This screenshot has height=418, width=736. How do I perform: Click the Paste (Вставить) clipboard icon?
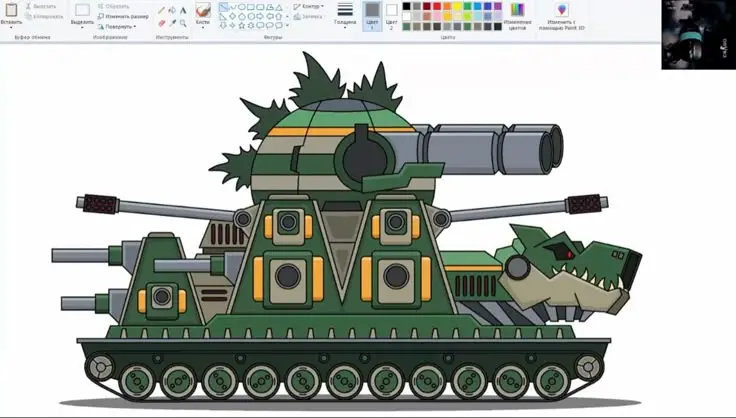click(x=11, y=9)
